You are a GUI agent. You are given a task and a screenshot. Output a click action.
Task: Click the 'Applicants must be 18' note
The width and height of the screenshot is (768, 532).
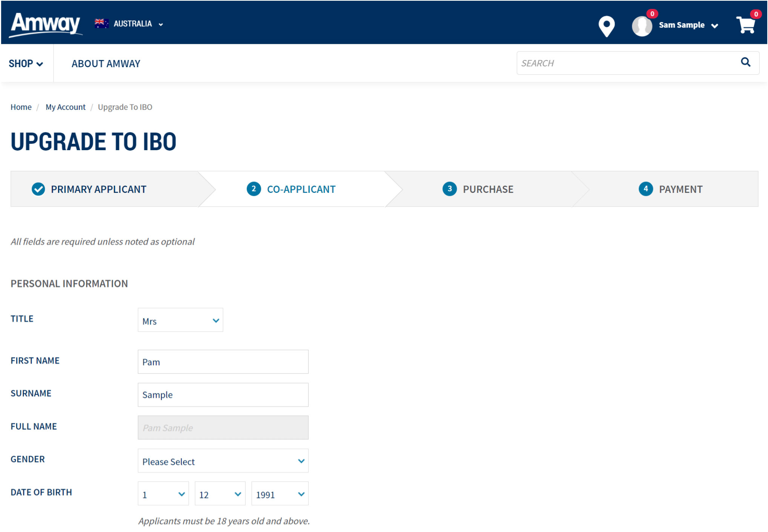[224, 521]
